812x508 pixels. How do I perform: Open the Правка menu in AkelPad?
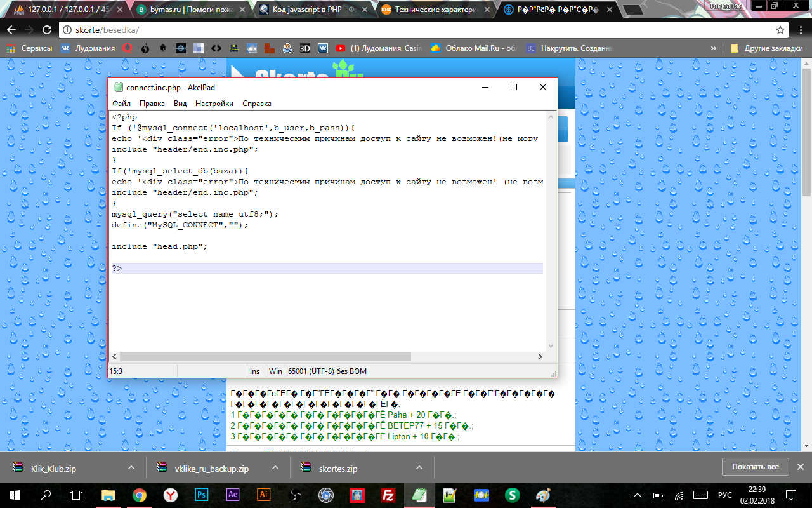click(x=152, y=104)
